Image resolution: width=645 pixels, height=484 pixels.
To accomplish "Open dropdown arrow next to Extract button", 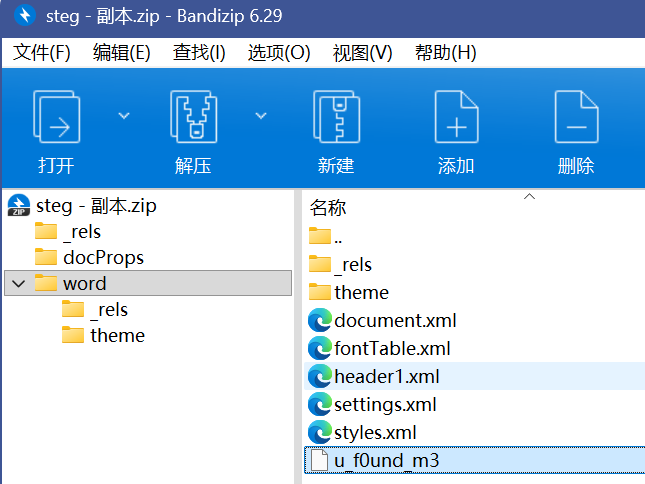I will pyautogui.click(x=261, y=116).
